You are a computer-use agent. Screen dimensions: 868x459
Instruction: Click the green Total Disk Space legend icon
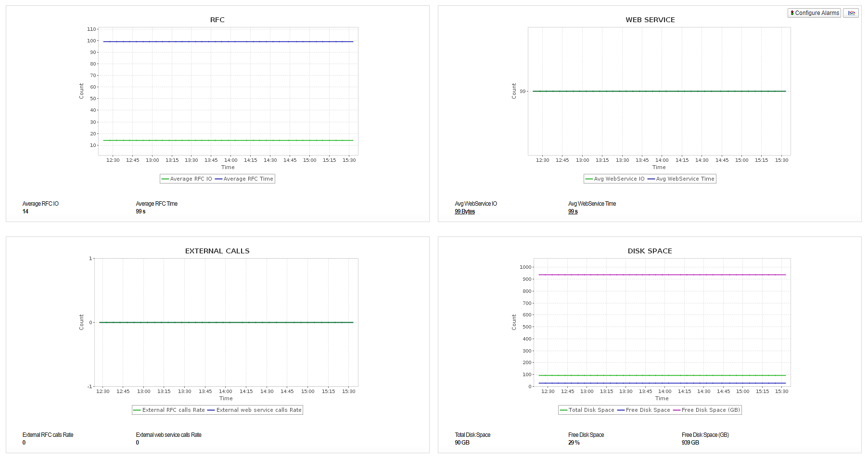coord(563,410)
